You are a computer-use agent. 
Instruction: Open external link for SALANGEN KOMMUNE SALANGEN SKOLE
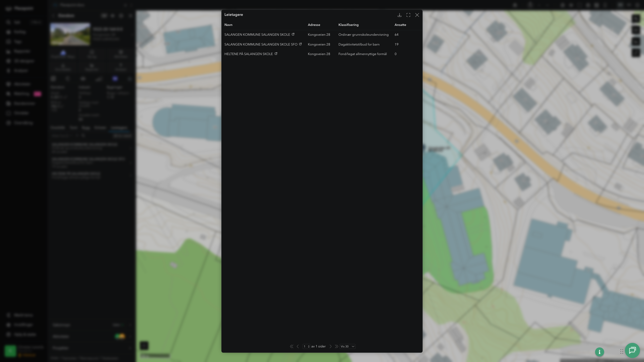click(x=293, y=34)
